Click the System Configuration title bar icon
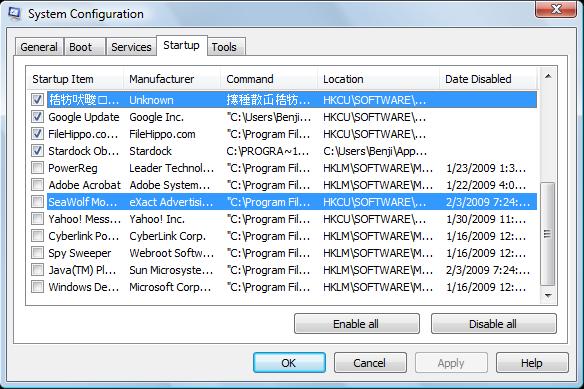 click(x=15, y=14)
